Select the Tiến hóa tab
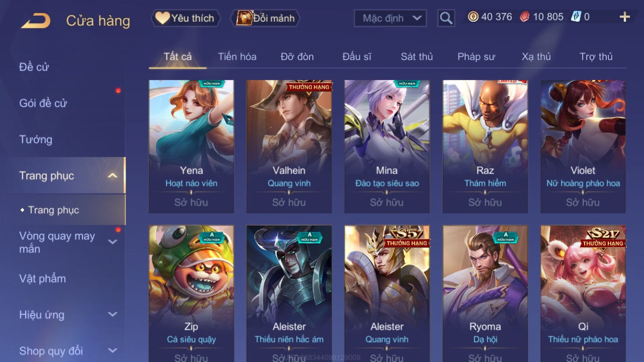The height and width of the screenshot is (362, 644). [237, 56]
